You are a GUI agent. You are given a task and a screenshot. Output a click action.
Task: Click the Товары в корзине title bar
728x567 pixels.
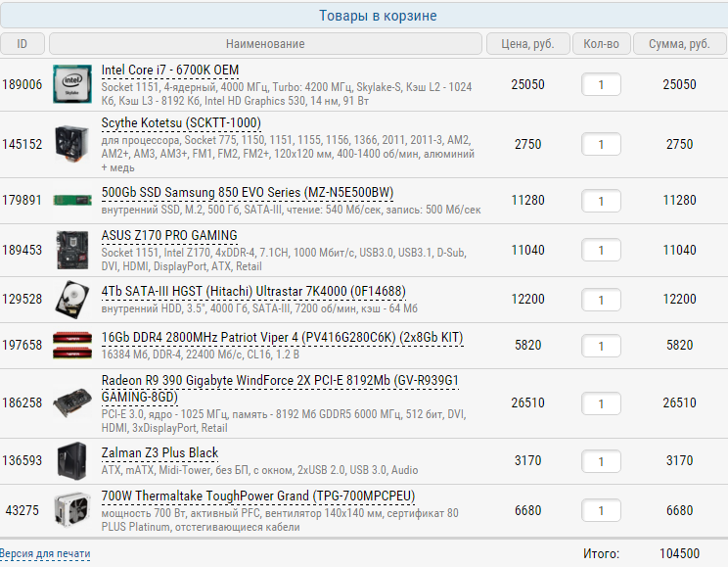point(364,16)
